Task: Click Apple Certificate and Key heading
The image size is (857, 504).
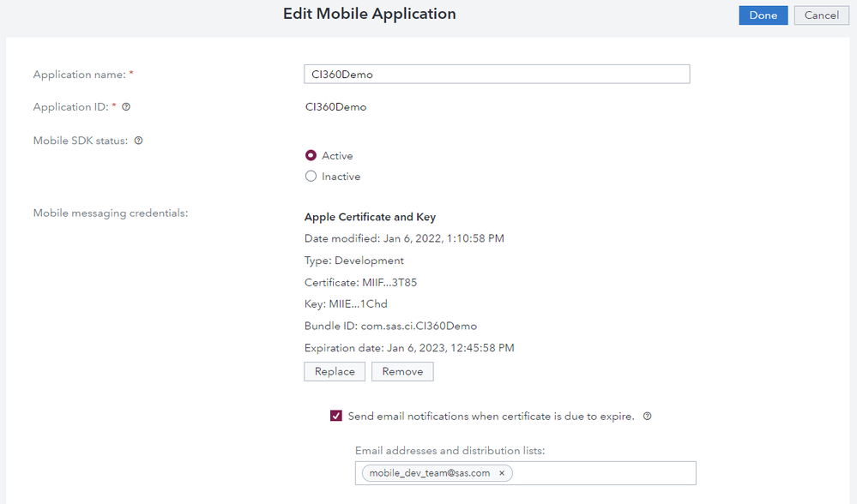Action: click(x=370, y=217)
